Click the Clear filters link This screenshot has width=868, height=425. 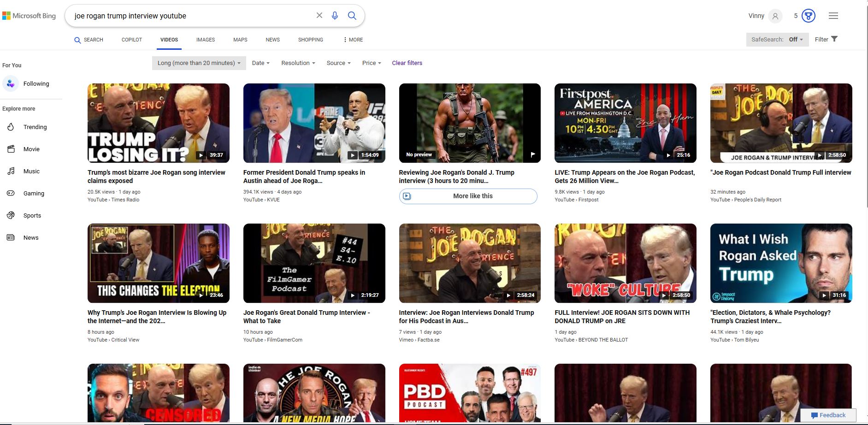(407, 63)
